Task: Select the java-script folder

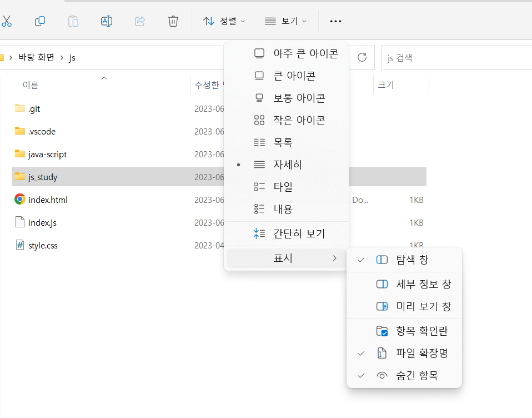Action: (x=48, y=154)
